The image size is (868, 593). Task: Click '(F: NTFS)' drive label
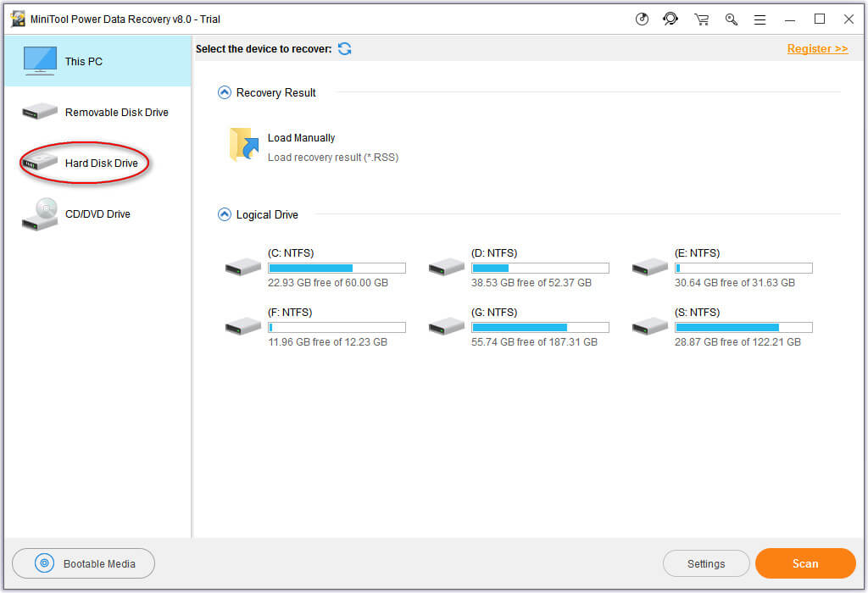pos(290,312)
